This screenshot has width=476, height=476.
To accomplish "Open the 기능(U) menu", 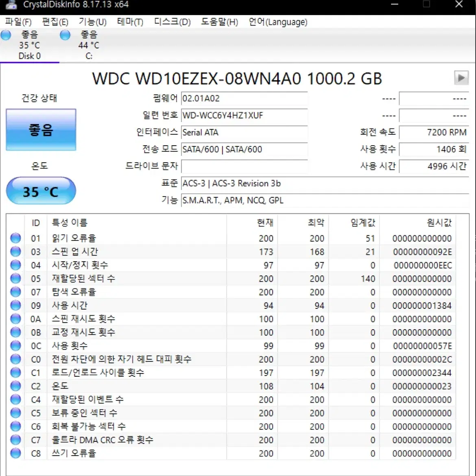I will pyautogui.click(x=93, y=22).
